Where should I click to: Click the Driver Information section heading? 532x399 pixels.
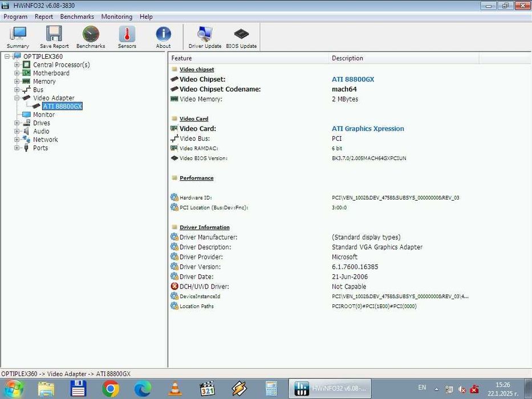point(205,227)
